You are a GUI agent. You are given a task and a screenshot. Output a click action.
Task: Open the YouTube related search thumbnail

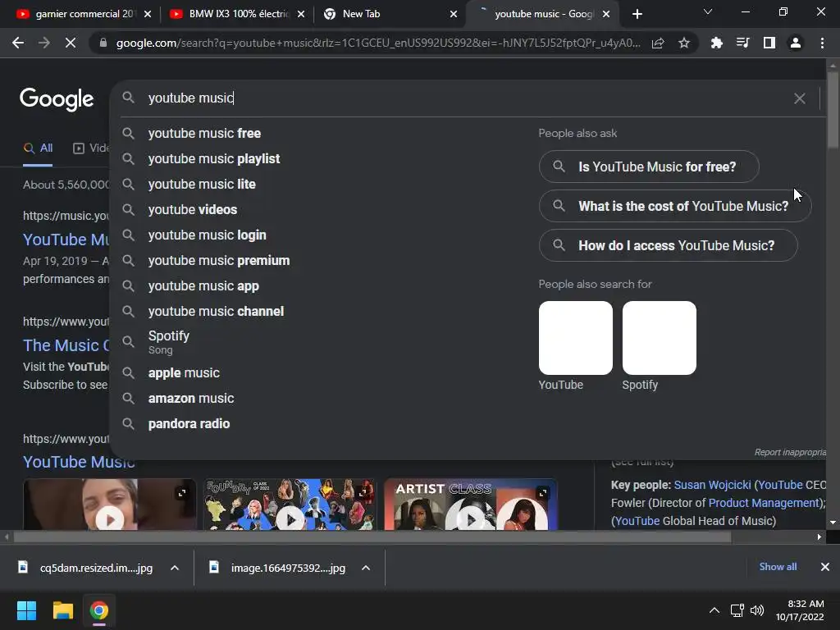point(575,338)
